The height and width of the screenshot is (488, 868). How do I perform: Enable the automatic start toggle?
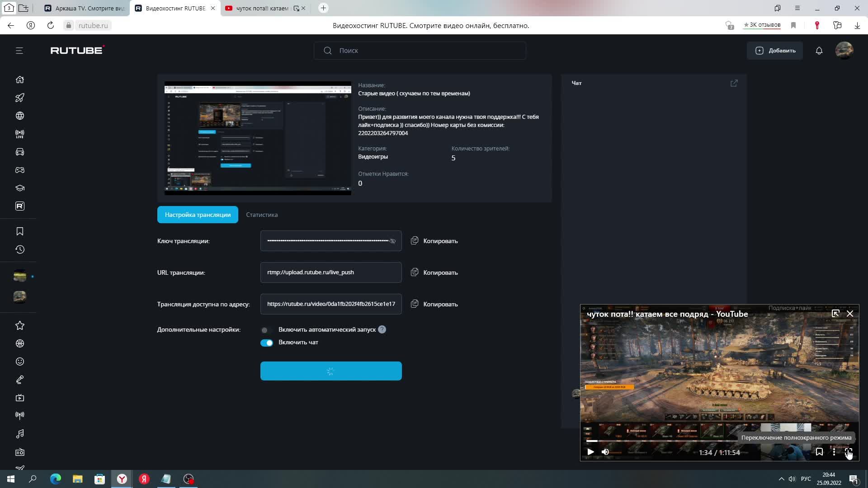point(266,330)
